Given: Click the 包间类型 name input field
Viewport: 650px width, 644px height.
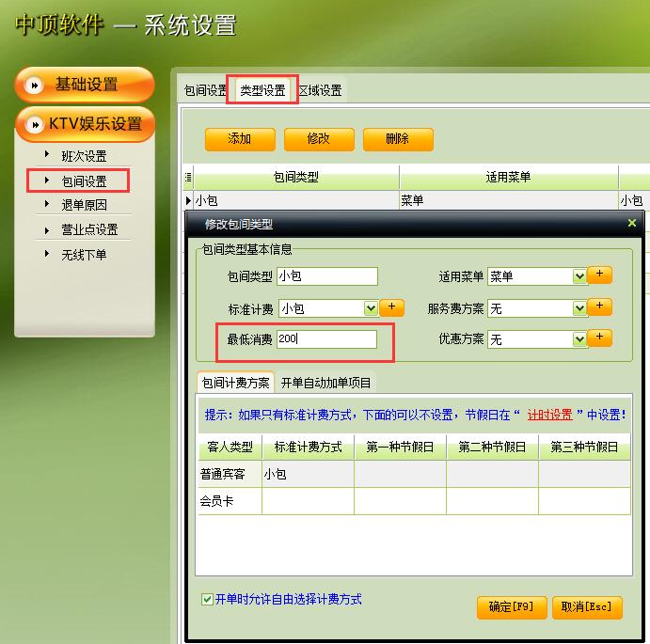Looking at the screenshot, I should [327, 276].
